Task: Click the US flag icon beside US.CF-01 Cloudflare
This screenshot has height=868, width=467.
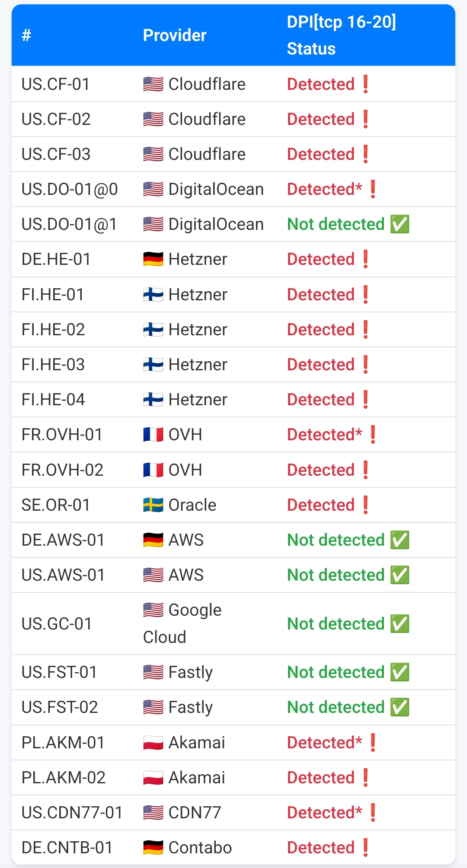Action: click(x=153, y=84)
